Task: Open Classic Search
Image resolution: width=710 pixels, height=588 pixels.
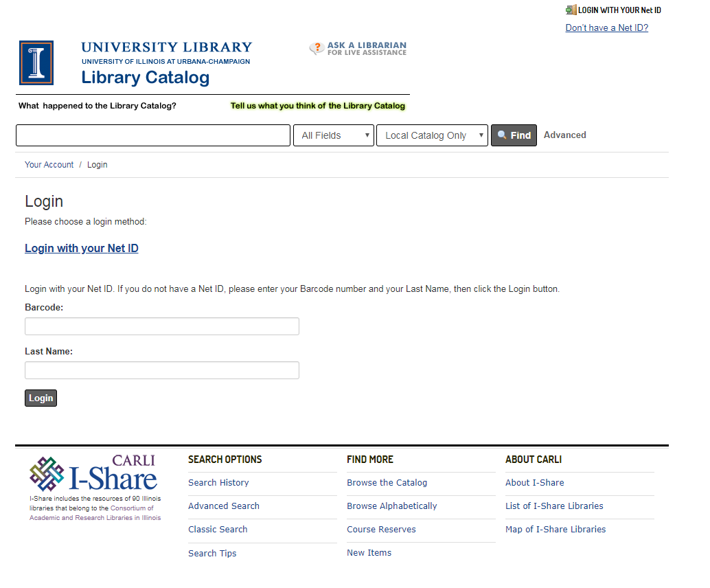Action: [218, 529]
